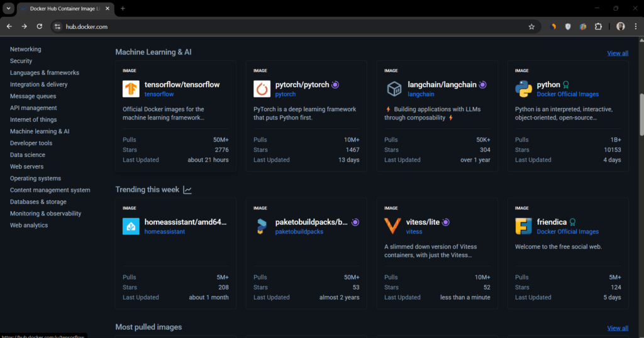Open the colorful extension icon beside the shield
This screenshot has height=338, width=644.
pyautogui.click(x=583, y=26)
